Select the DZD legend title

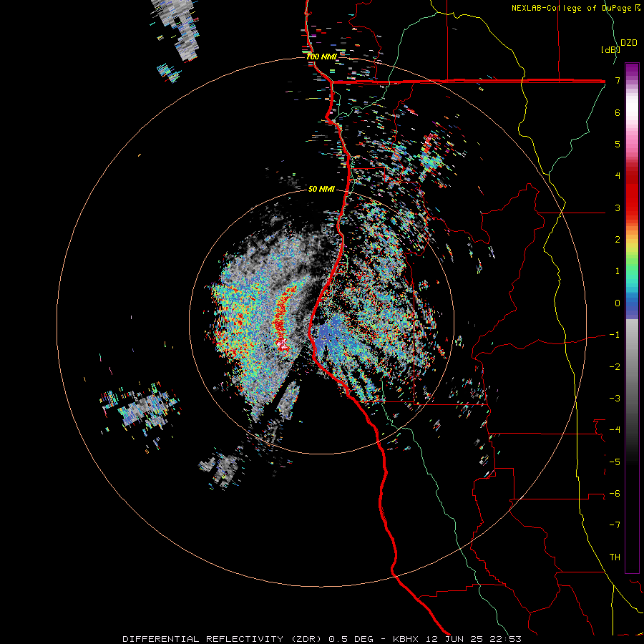coord(629,43)
